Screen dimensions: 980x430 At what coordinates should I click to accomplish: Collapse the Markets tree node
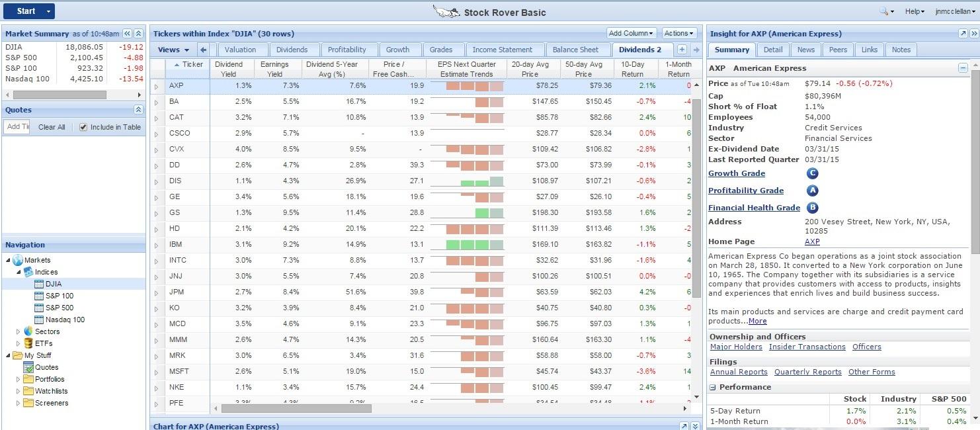tap(8, 260)
